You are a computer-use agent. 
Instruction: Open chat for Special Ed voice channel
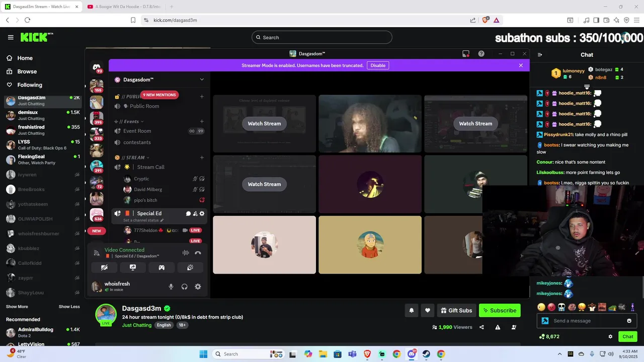188,214
